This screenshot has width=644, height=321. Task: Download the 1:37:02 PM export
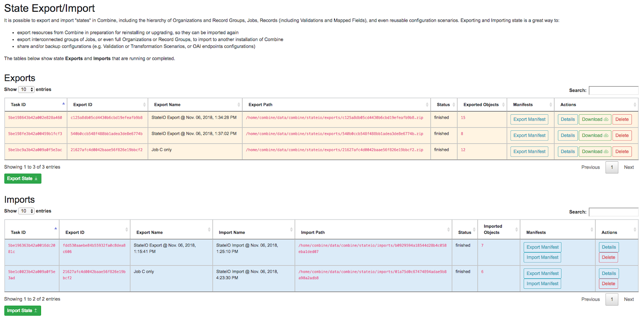coord(595,136)
